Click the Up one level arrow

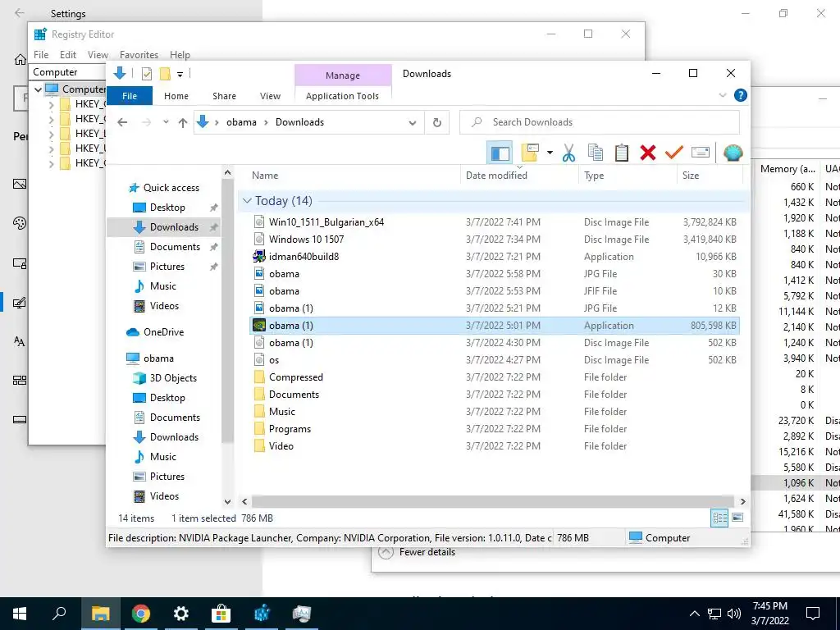[x=183, y=123]
